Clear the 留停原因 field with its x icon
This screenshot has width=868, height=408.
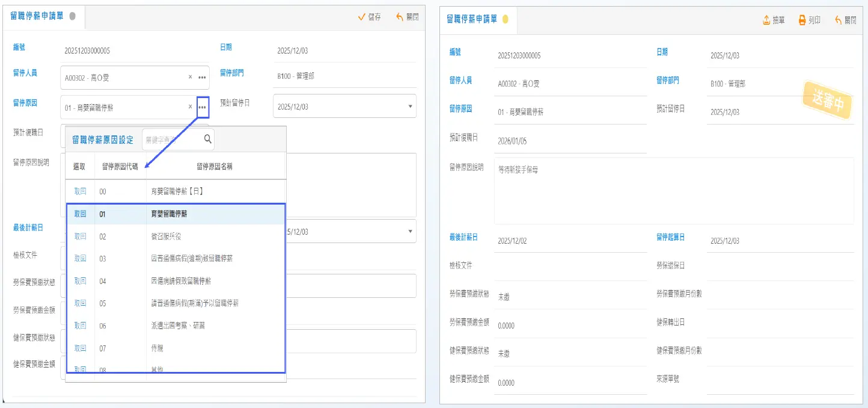click(x=190, y=107)
